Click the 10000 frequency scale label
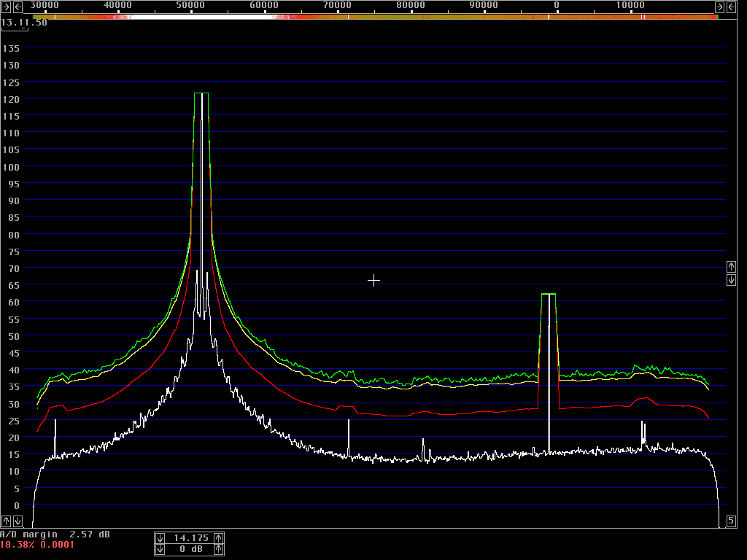 630,5
